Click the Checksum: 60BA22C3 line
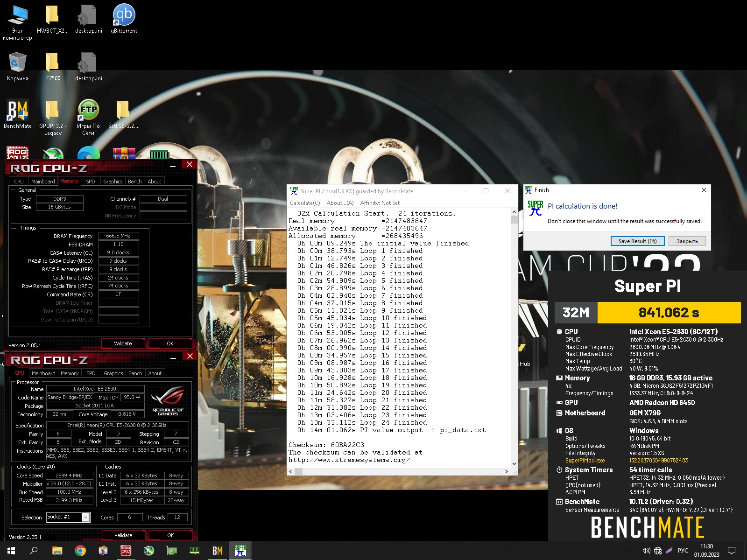 pos(326,445)
